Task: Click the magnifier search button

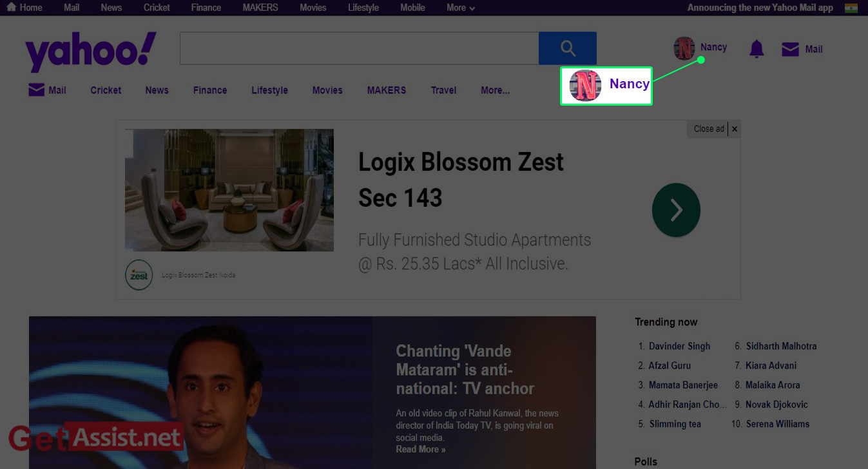Action: tap(568, 48)
